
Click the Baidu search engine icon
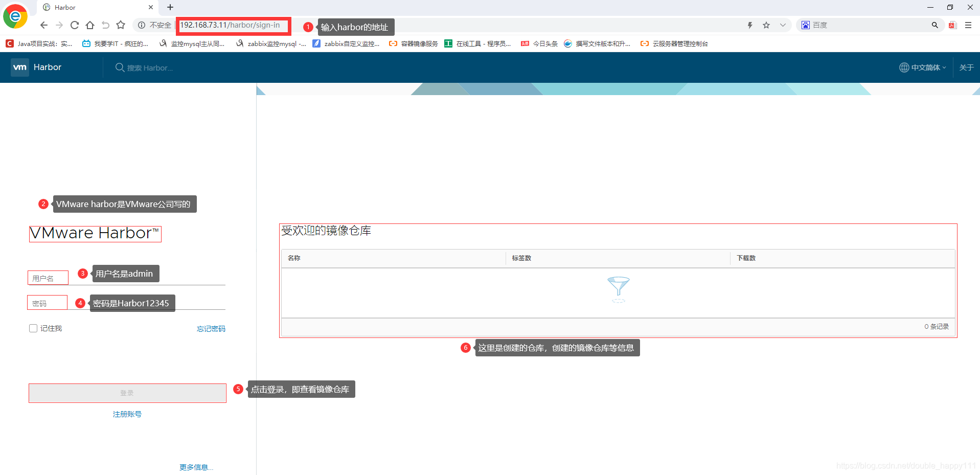click(806, 25)
